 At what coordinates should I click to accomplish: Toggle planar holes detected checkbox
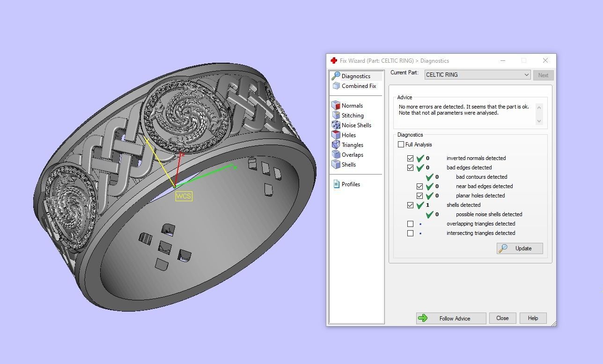[420, 196]
